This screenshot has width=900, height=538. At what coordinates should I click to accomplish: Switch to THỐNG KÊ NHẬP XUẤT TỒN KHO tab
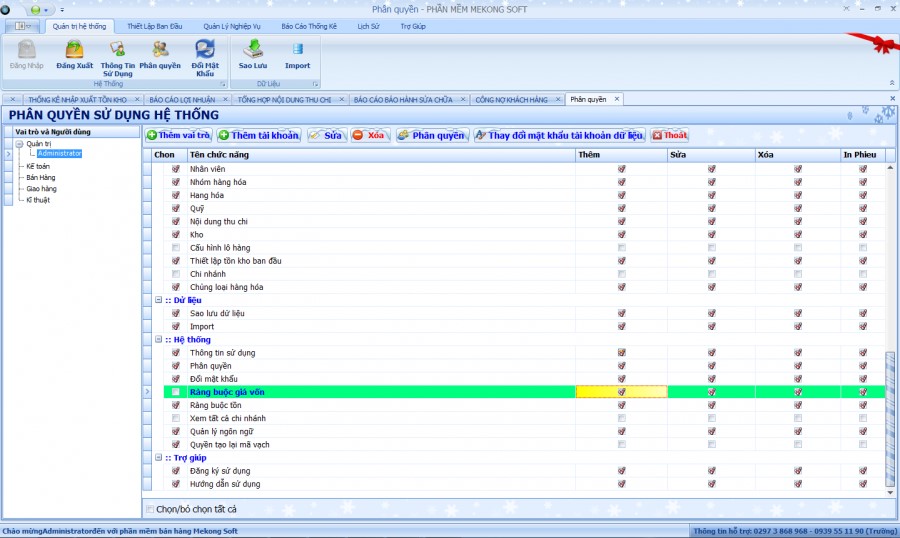click(x=77, y=100)
